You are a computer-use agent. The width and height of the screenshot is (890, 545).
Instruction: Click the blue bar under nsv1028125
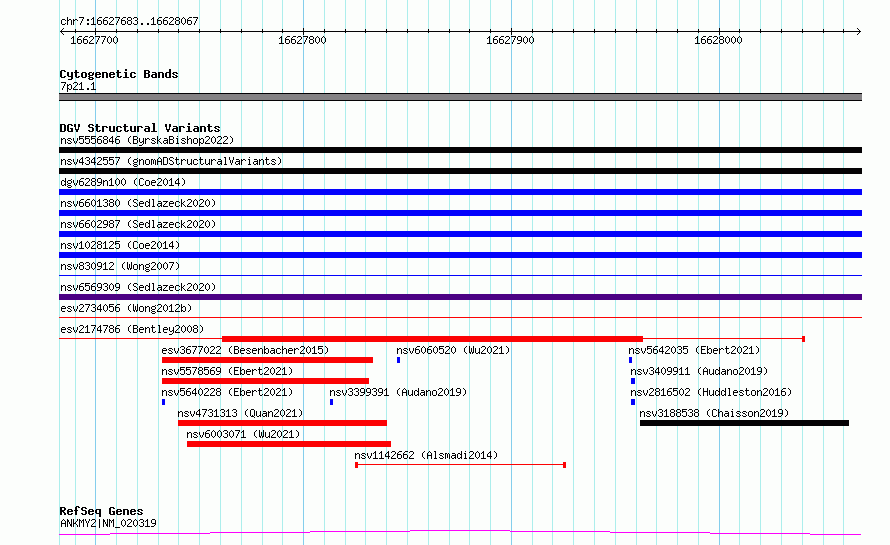tap(460, 255)
